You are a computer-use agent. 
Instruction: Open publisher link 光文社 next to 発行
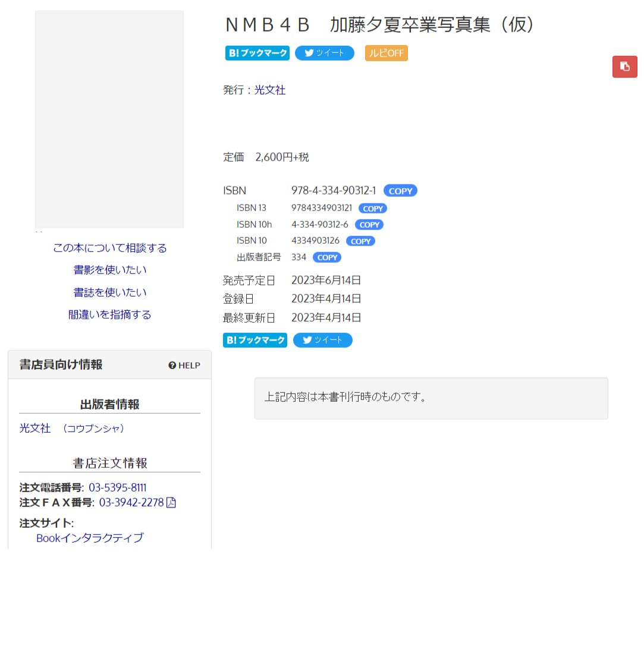coord(270,90)
